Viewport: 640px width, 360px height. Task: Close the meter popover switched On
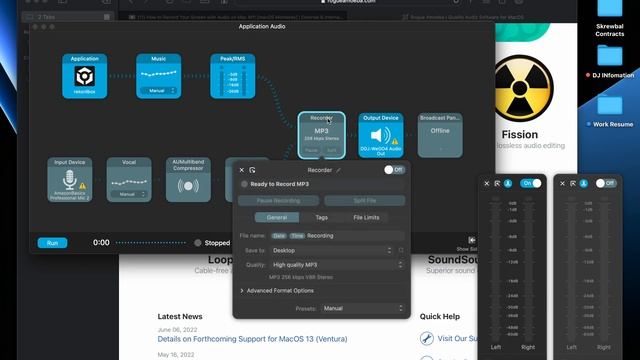(x=487, y=184)
